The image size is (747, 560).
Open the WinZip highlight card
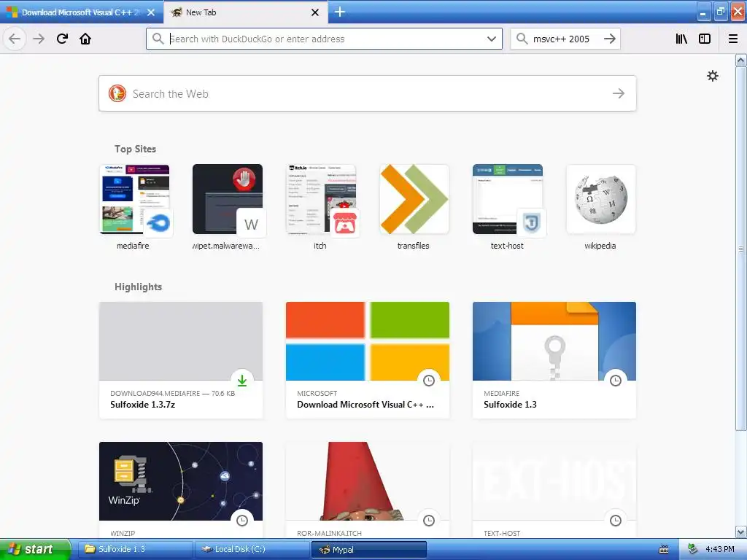pos(181,490)
